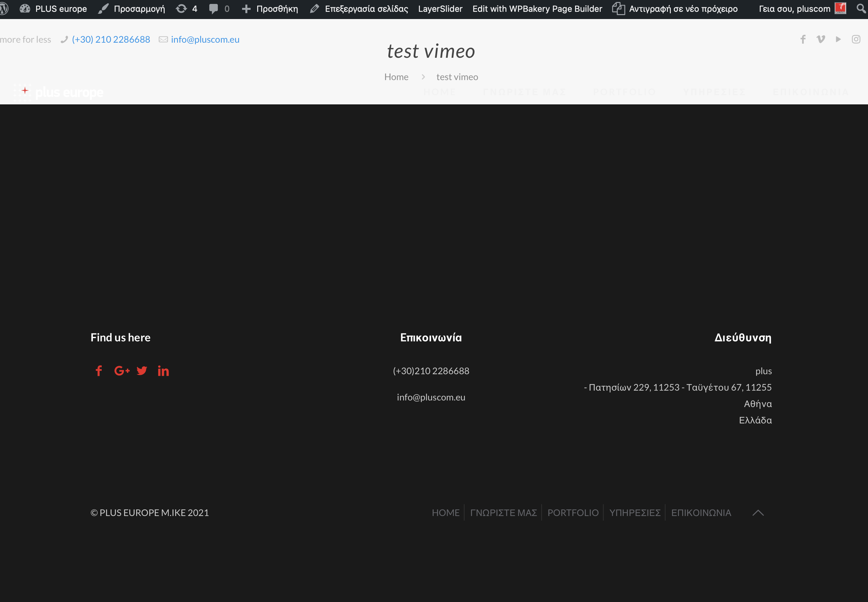Click Αντιγραφή σε νέο πρόχειρο
The image size is (868, 602).
(675, 9)
